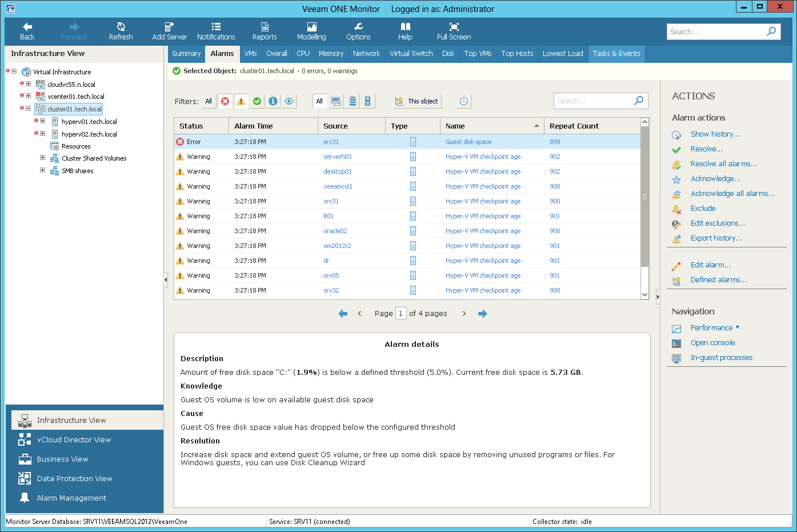Image resolution: width=797 pixels, height=532 pixels.
Task: Open Alarm Management view
Action: point(85,498)
